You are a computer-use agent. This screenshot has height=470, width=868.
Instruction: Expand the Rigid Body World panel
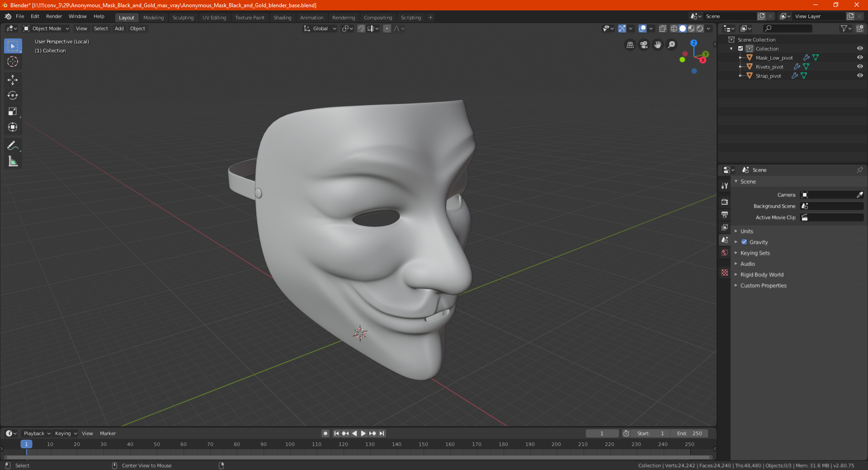pyautogui.click(x=762, y=274)
